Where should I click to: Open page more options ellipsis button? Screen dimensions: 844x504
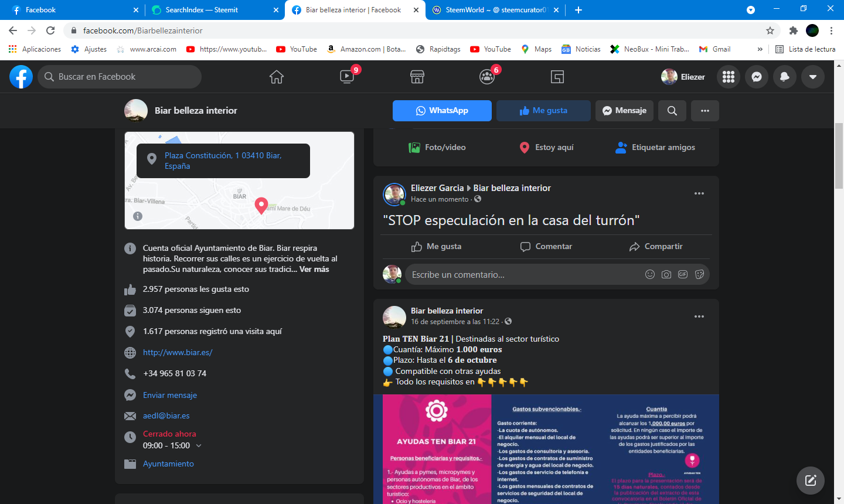click(705, 111)
